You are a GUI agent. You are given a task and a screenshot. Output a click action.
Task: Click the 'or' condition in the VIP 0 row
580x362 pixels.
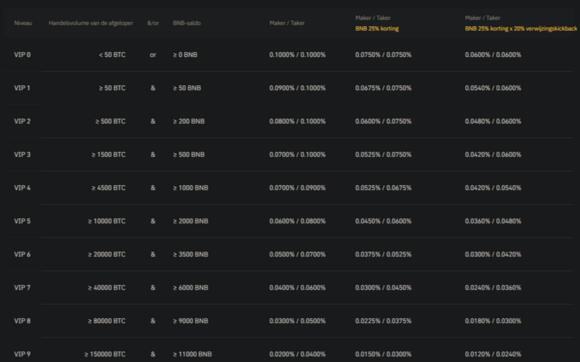(x=153, y=55)
